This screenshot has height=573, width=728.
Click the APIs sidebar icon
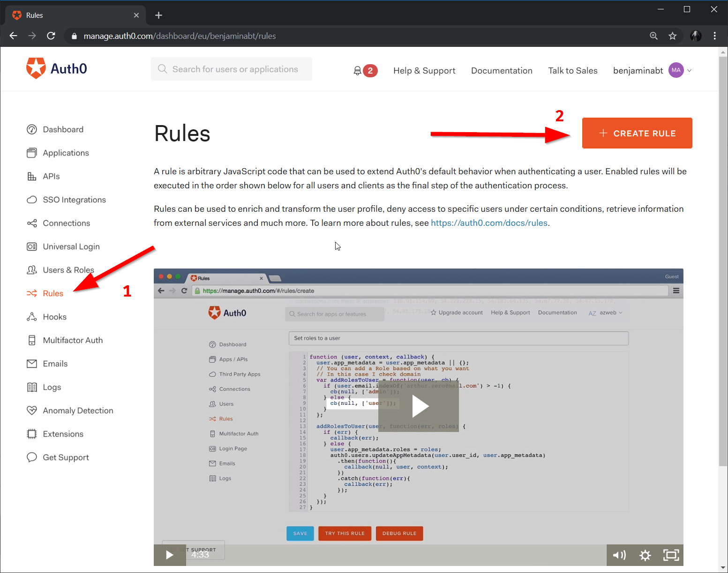point(31,176)
